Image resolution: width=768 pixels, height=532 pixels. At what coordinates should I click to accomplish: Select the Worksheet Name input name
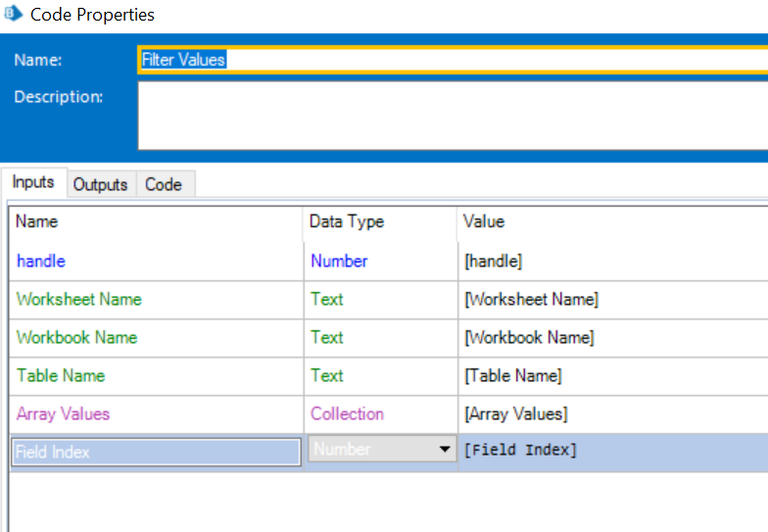[79, 300]
